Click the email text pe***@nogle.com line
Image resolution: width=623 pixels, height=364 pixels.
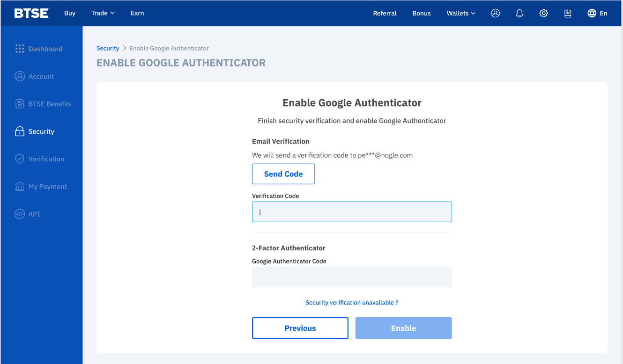point(332,155)
